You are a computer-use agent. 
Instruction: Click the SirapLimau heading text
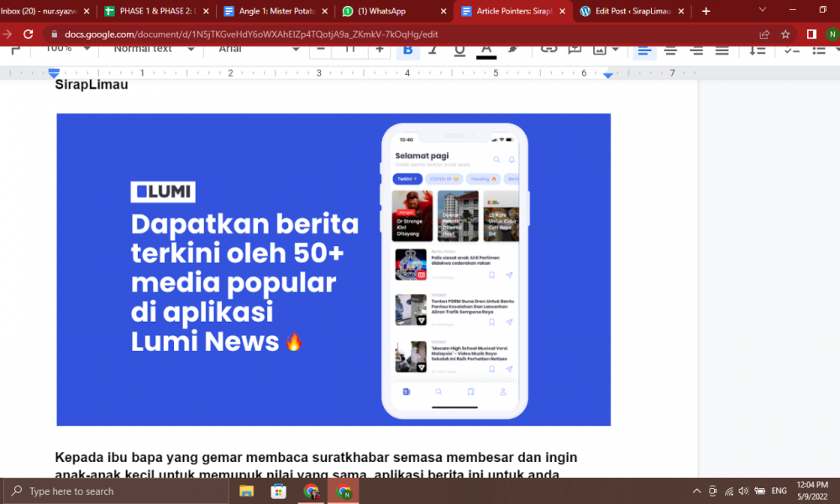point(92,85)
